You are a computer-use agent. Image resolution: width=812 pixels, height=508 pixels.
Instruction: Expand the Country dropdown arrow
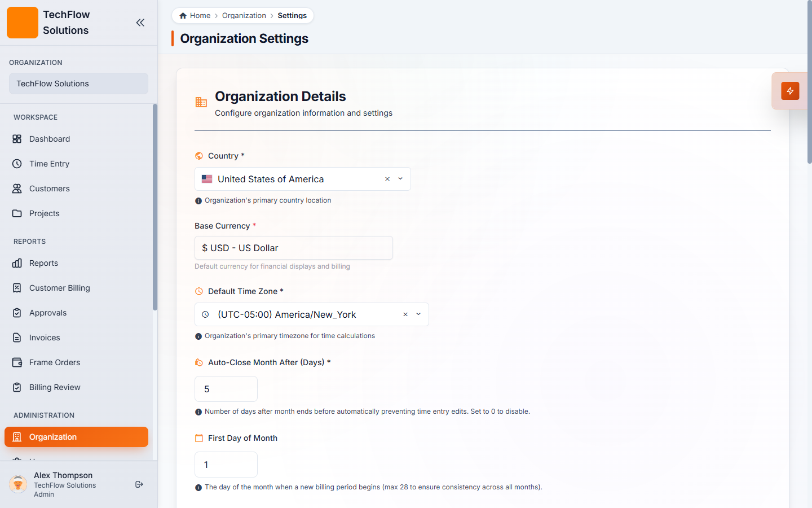pyautogui.click(x=400, y=179)
